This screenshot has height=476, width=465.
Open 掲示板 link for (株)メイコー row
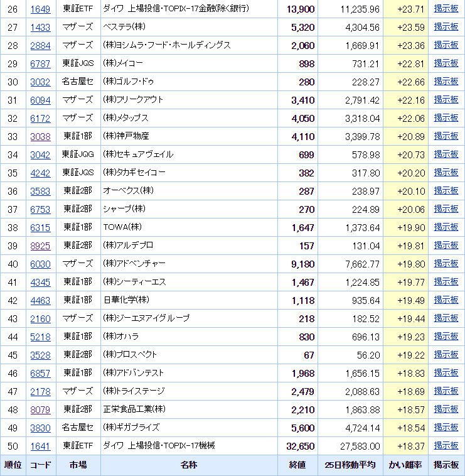click(x=446, y=63)
